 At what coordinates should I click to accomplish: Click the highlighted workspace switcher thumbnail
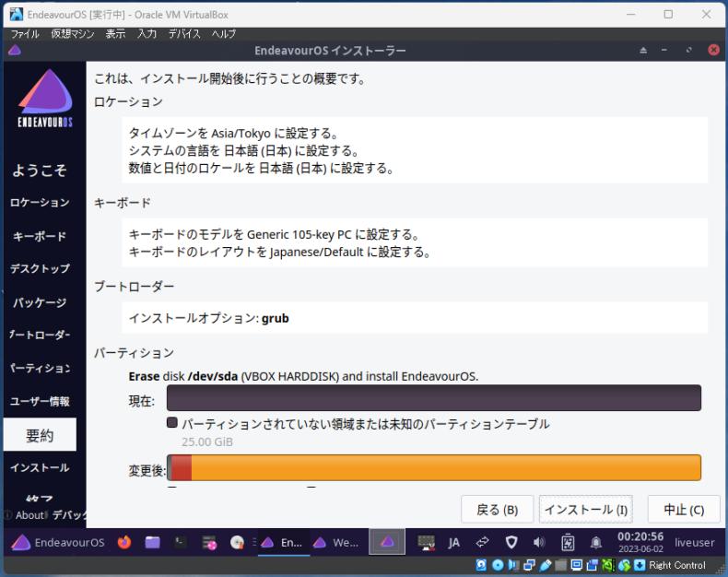pyautogui.click(x=387, y=542)
